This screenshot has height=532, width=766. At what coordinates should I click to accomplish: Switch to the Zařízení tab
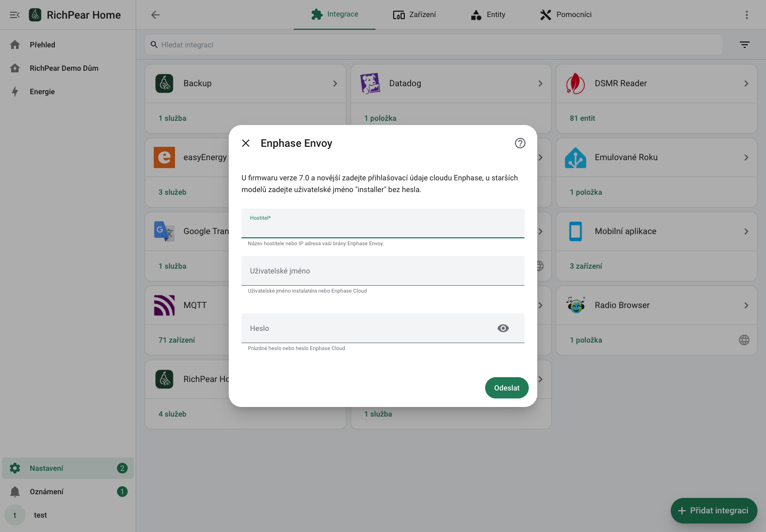click(x=414, y=14)
